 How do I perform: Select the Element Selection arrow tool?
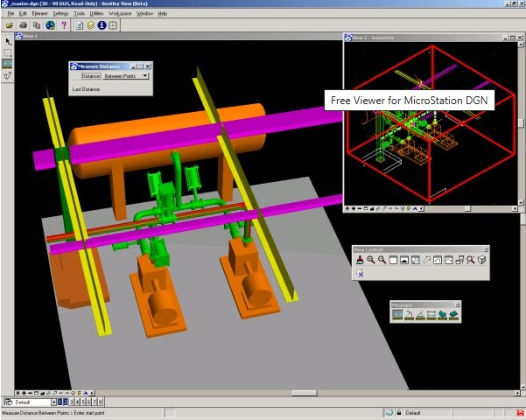tap(8, 41)
